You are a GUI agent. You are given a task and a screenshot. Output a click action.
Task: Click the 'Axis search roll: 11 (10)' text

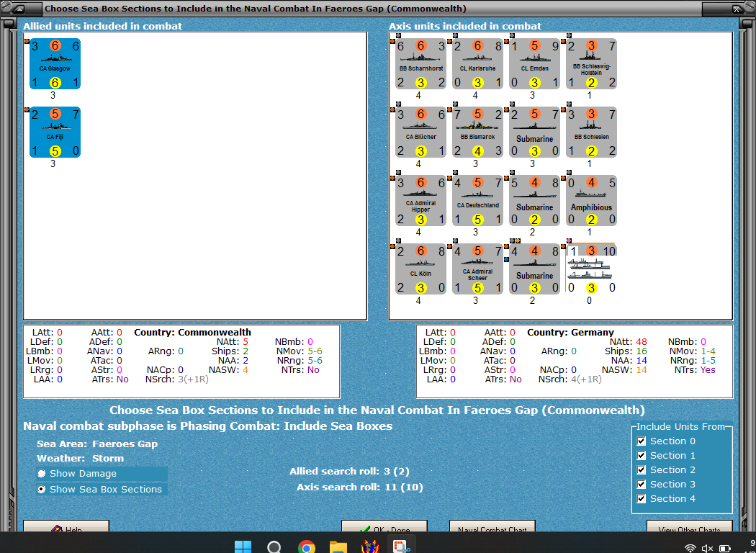point(360,487)
